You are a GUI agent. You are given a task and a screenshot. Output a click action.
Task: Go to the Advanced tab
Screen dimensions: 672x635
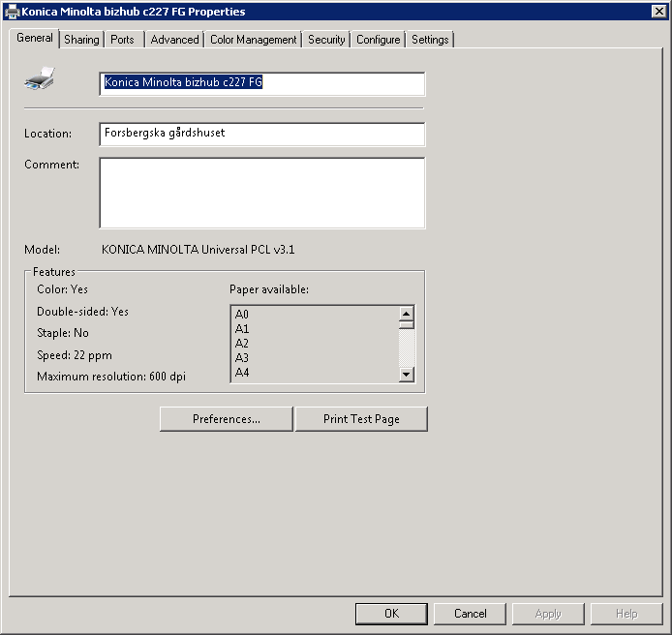pos(174,40)
